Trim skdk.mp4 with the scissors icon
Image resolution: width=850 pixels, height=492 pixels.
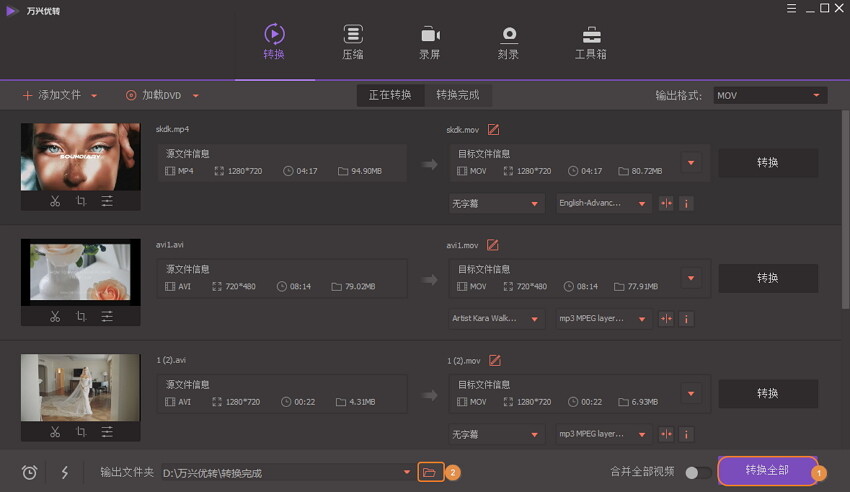pyautogui.click(x=55, y=201)
